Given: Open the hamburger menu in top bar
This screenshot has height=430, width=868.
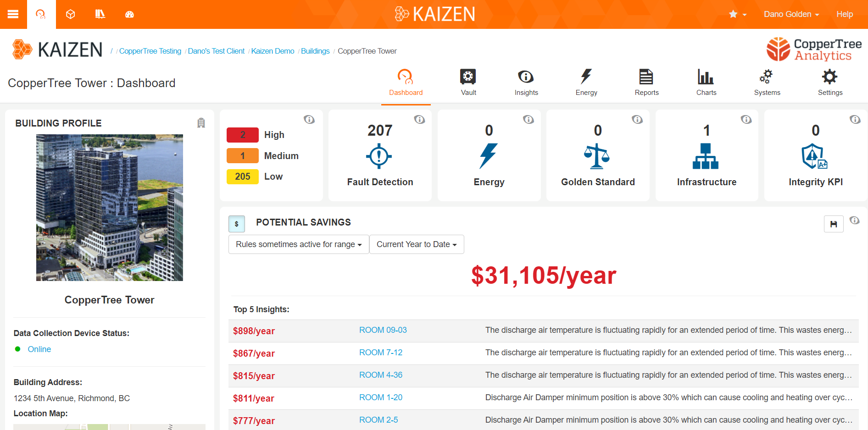Looking at the screenshot, I should [13, 14].
